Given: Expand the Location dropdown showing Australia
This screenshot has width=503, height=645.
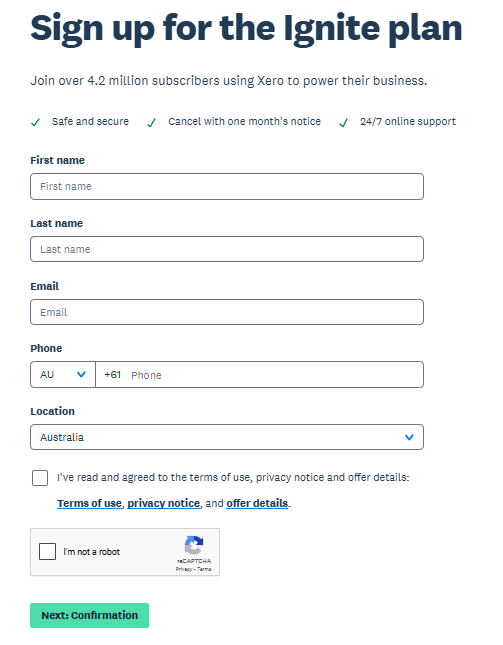Looking at the screenshot, I should (227, 437).
